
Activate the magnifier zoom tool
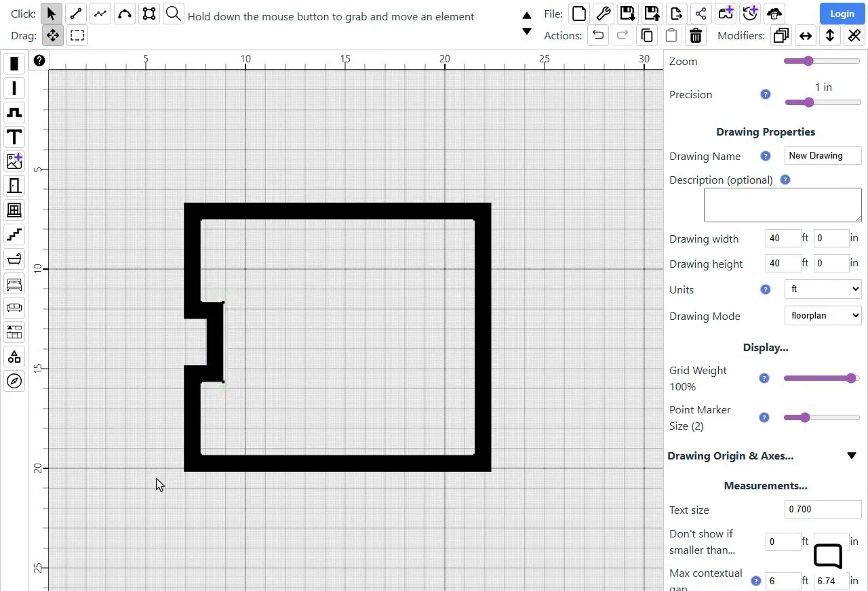[174, 14]
